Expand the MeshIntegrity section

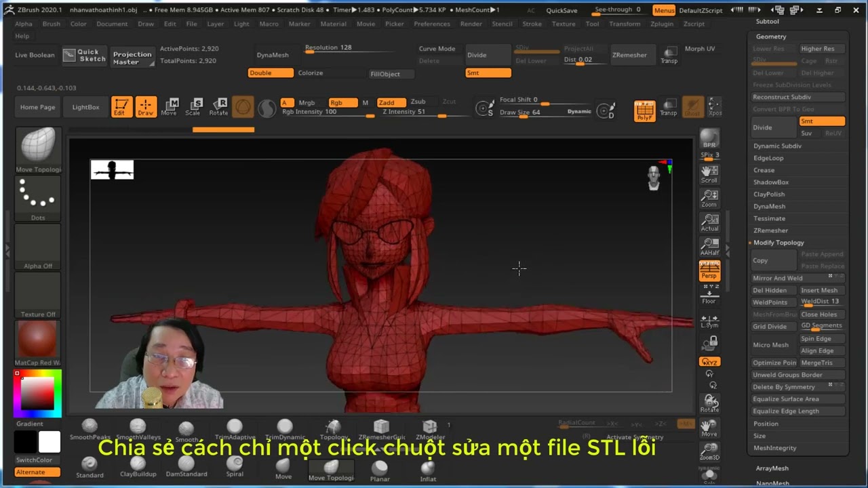point(774,448)
